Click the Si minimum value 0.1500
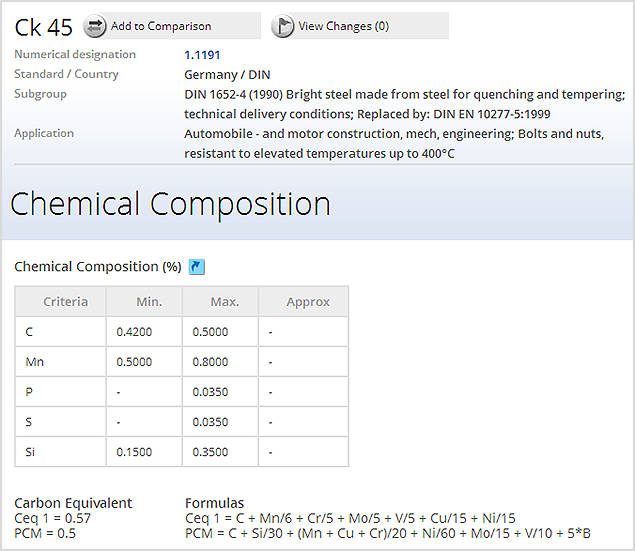This screenshot has height=551, width=635. [134, 452]
